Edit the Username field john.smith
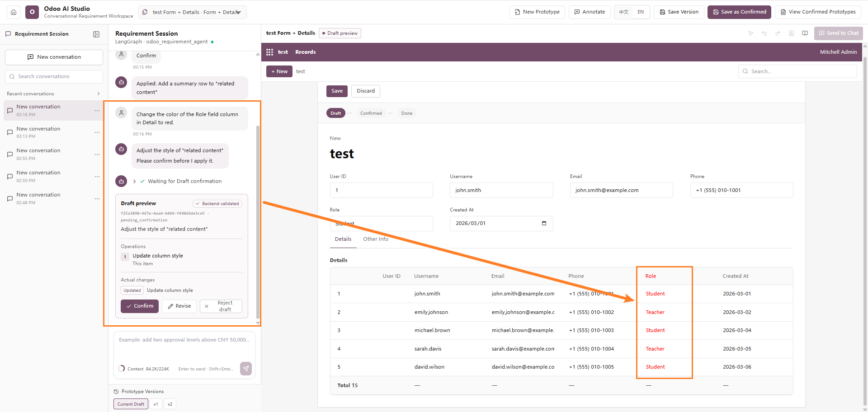This screenshot has width=868, height=412. pos(501,190)
